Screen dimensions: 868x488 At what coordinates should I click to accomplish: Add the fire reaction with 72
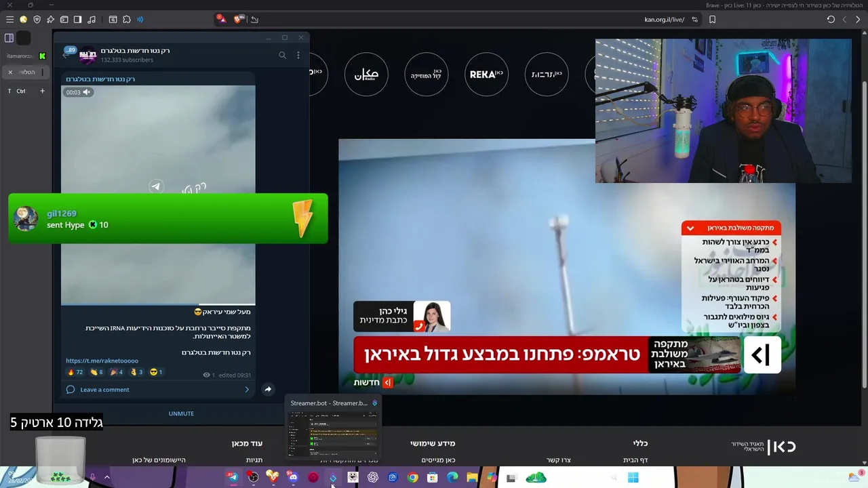(75, 372)
